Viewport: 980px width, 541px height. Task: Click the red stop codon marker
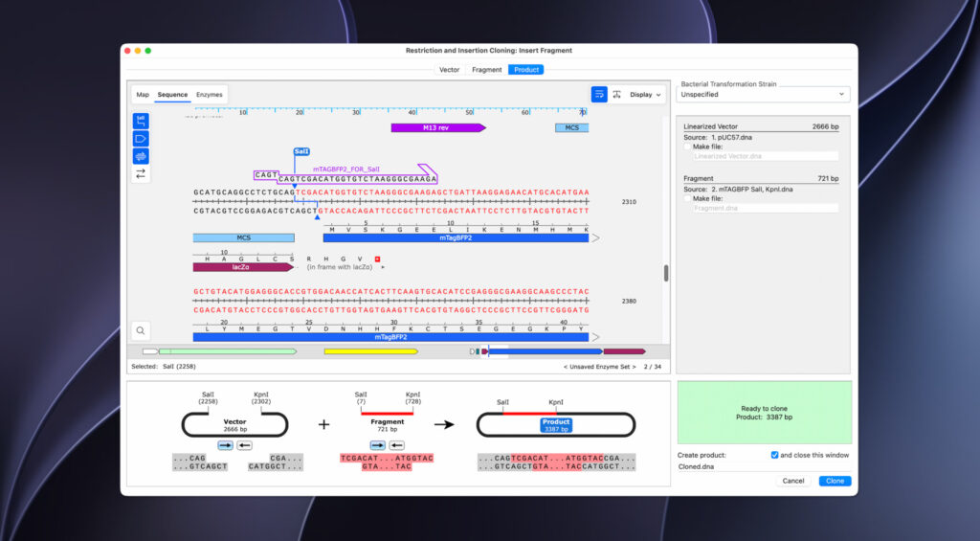tap(377, 259)
